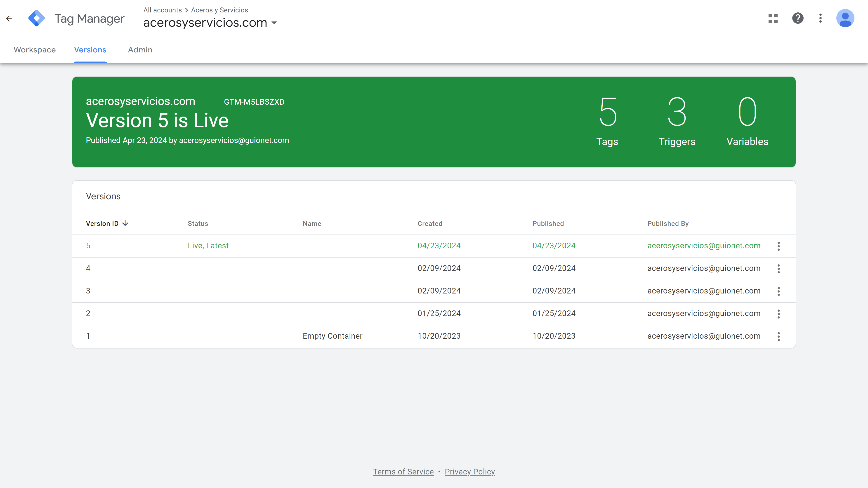Open the Aceros y Servicios breadcrumb
This screenshot has height=488, width=868.
219,10
